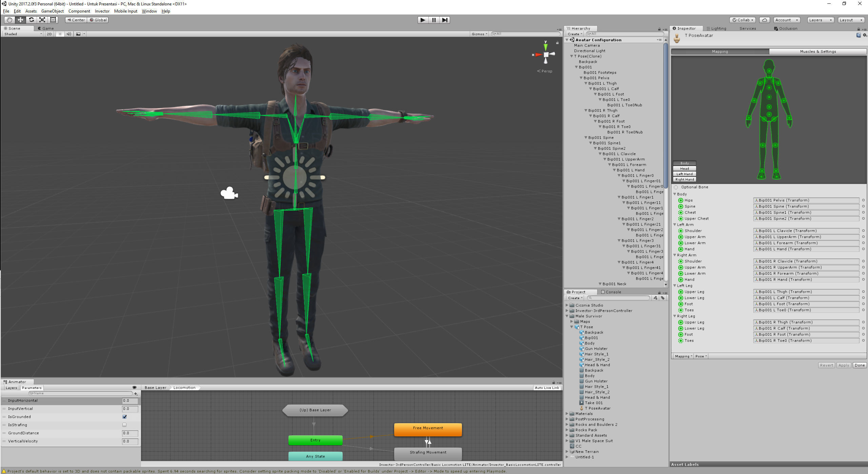Select the Hand tool in the toolbar
Image resolution: width=868 pixels, height=474 pixels.
click(x=9, y=20)
